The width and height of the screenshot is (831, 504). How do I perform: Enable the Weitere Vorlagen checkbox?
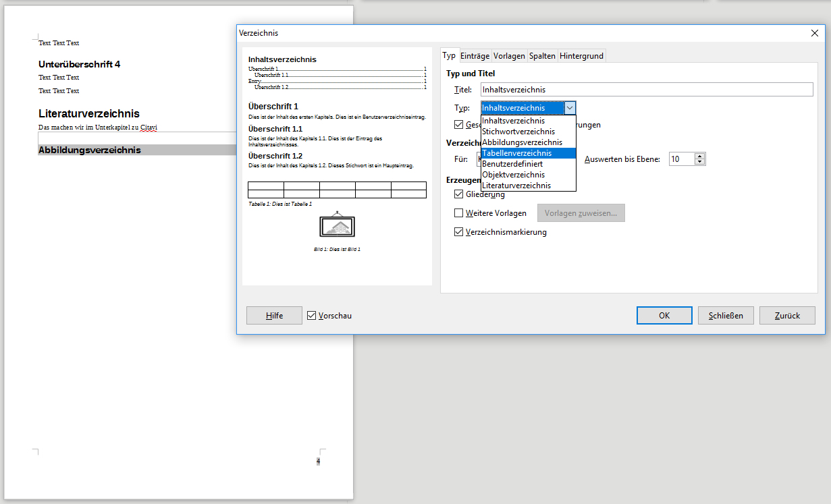click(459, 213)
